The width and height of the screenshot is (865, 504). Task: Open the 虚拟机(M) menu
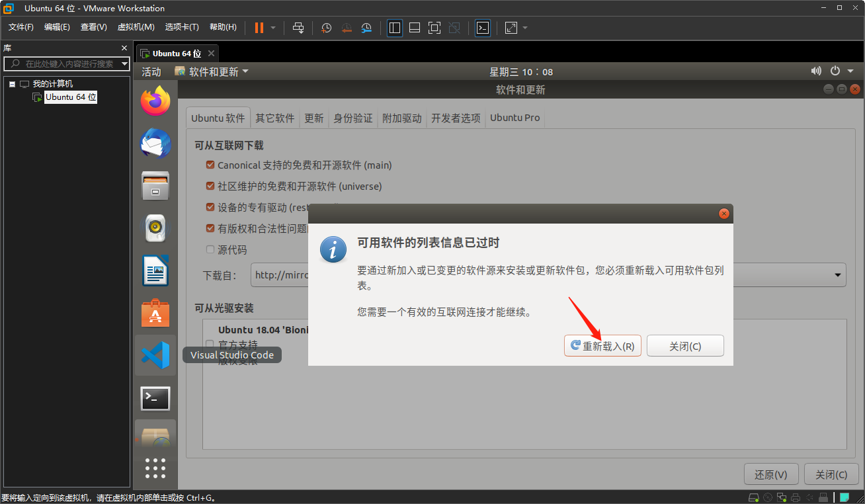[x=136, y=27]
